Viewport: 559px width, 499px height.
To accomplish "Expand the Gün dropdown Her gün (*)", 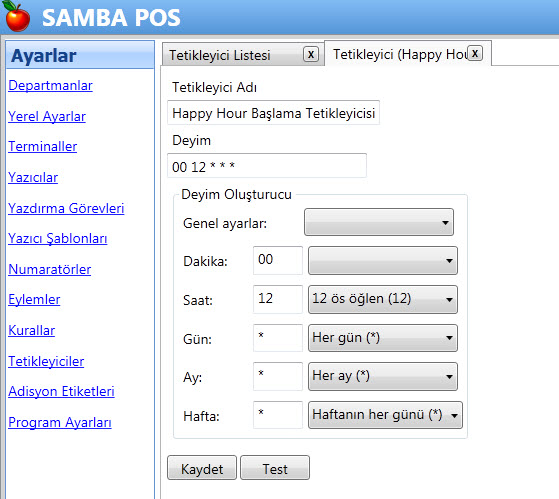I will pos(383,338).
